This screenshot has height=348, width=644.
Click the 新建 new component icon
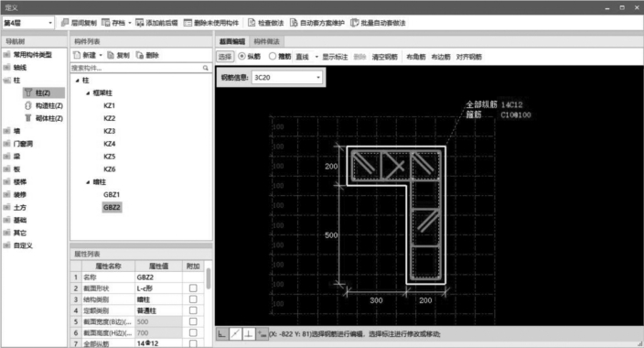click(77, 55)
